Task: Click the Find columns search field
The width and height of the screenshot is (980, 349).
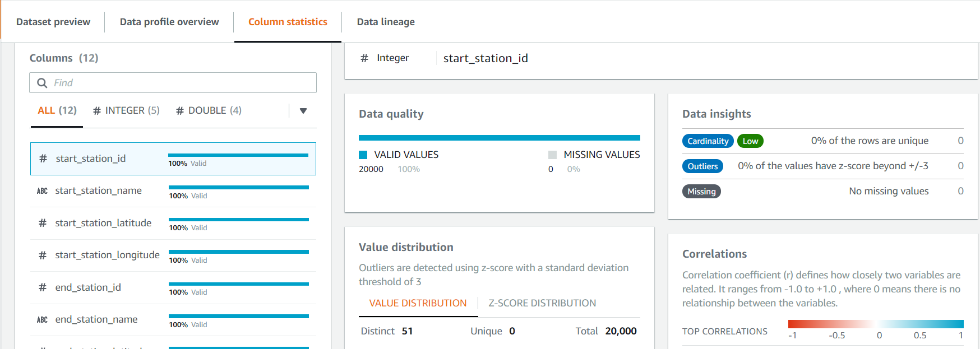Action: coord(179,83)
